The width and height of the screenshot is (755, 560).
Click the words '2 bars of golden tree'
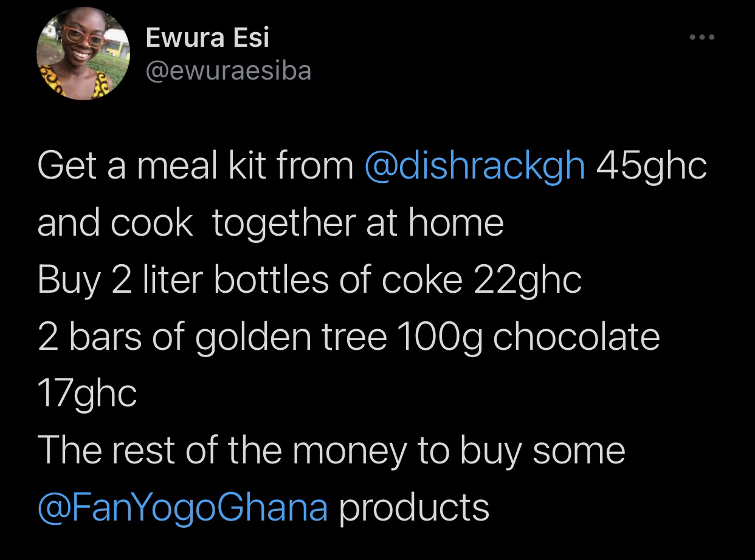(212, 338)
